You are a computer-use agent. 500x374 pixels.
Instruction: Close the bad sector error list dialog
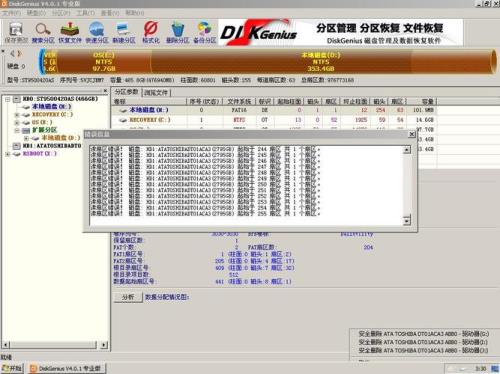click(412, 134)
